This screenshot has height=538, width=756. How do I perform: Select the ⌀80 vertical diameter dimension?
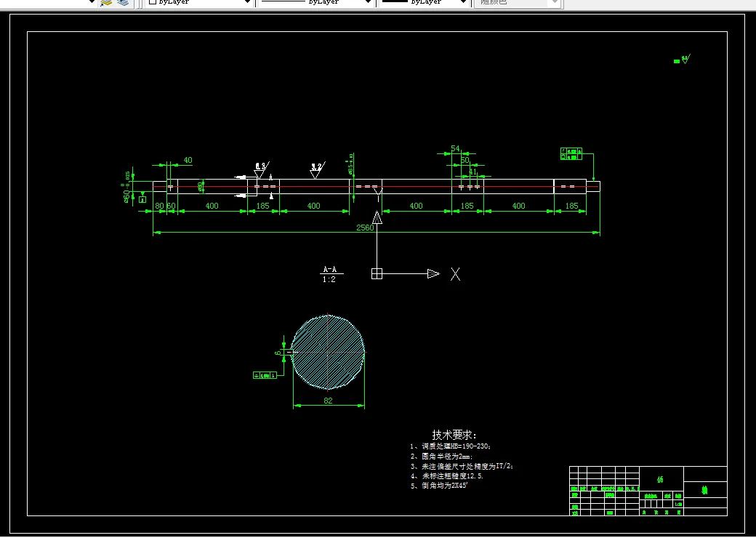pyautogui.click(x=201, y=187)
